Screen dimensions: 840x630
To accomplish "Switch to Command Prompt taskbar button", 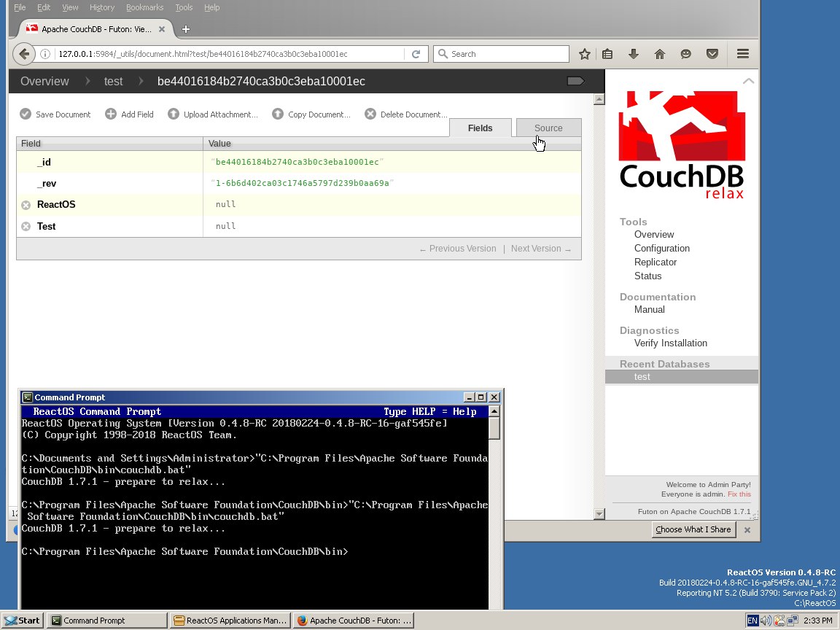I will [x=107, y=621].
